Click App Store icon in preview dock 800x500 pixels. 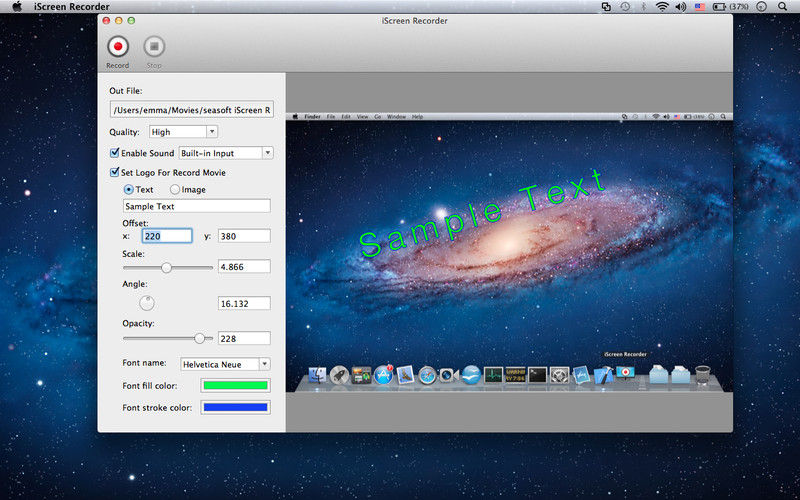(x=383, y=375)
